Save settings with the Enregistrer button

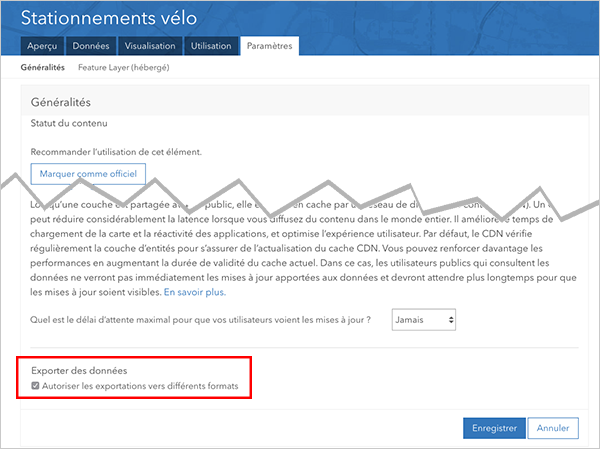[493, 427]
